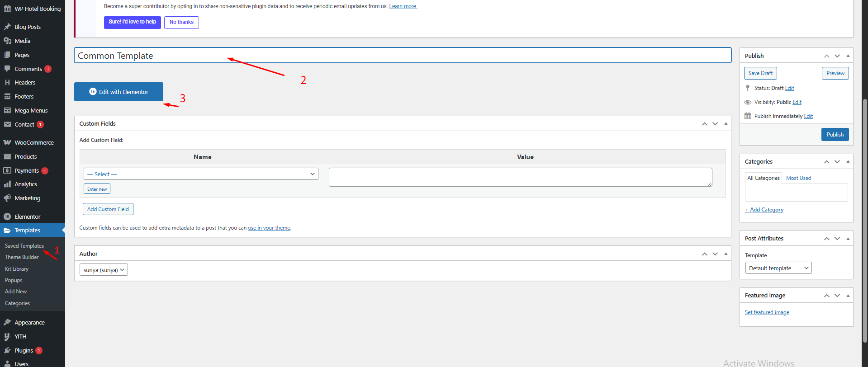Screen dimensions: 868x367
Task: Click the Mega Menus sidebar icon
Action: tap(7, 110)
